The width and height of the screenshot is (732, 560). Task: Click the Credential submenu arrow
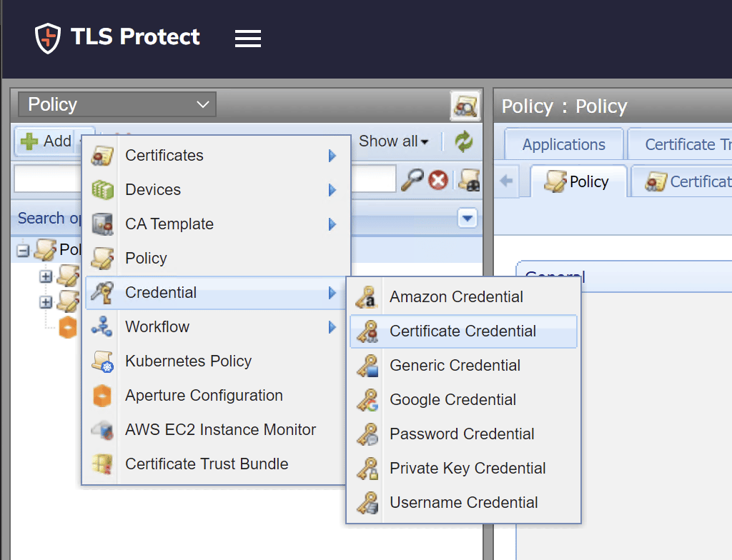click(332, 293)
